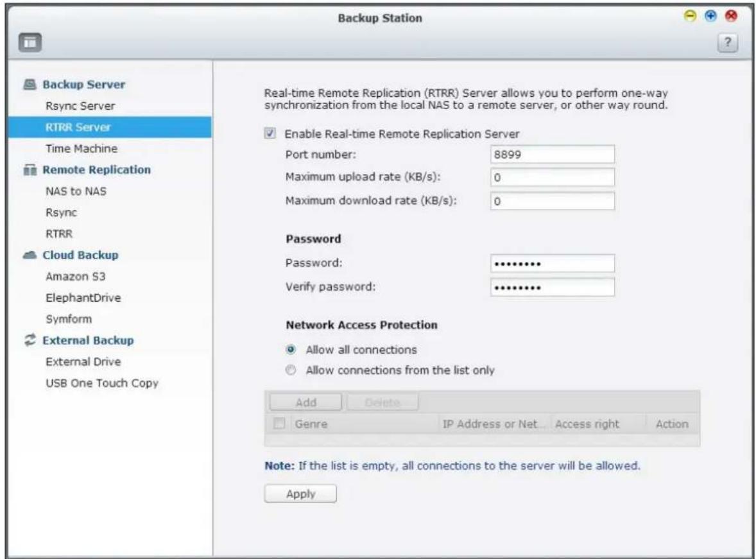Click the Backup Server heading
Screen dimensions: 756x559
[84, 85]
